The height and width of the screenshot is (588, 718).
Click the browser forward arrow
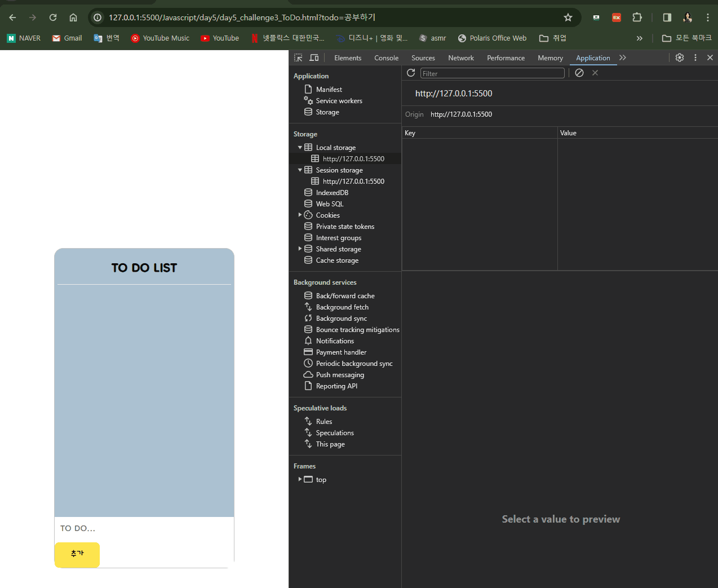tap(33, 17)
